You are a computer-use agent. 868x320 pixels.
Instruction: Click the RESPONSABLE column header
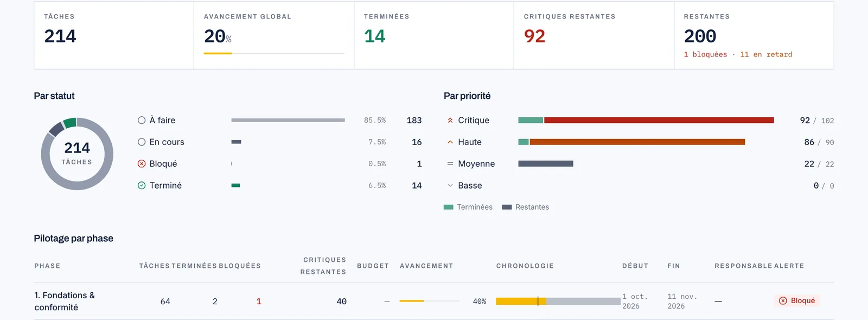743,266
